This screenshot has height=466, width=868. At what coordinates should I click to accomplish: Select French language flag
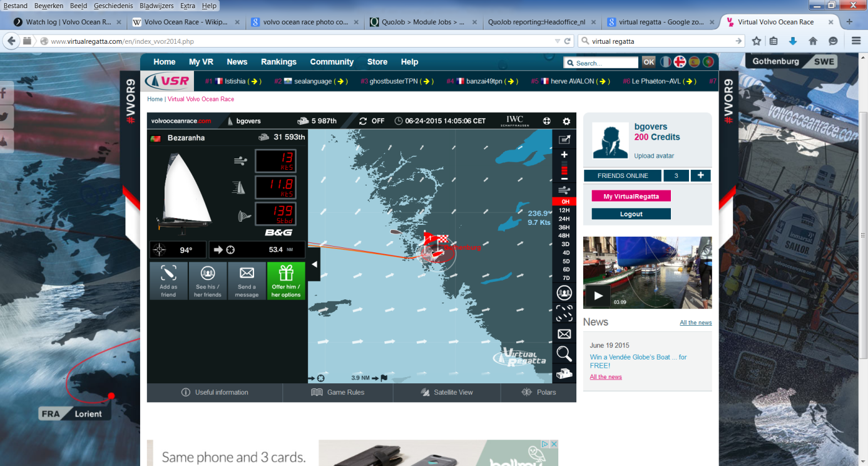coord(666,62)
